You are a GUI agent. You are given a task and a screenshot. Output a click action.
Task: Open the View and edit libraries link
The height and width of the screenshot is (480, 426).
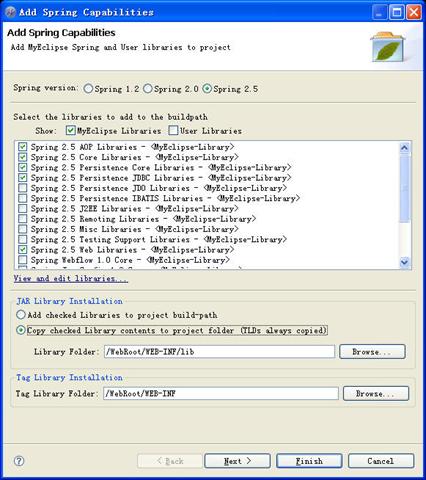click(71, 278)
